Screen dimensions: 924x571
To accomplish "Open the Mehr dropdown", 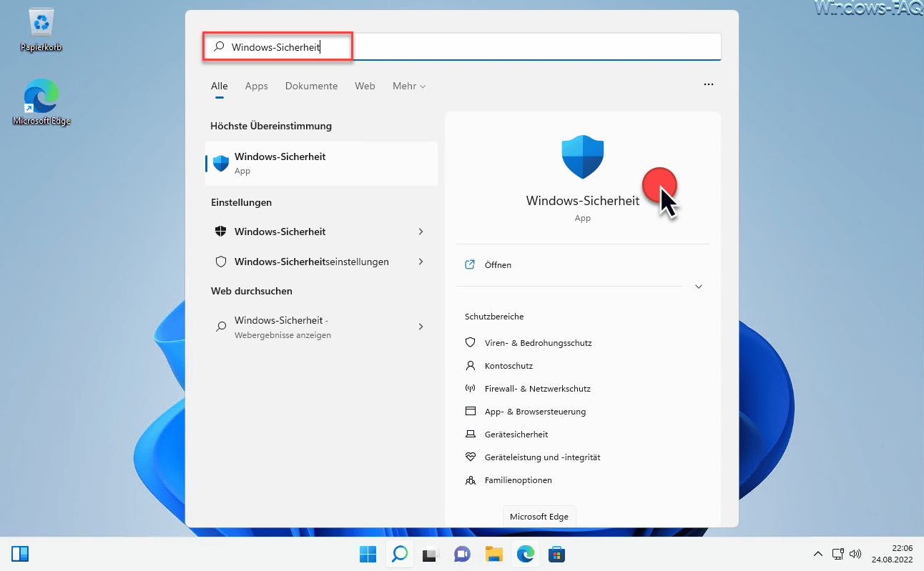I will tap(409, 86).
